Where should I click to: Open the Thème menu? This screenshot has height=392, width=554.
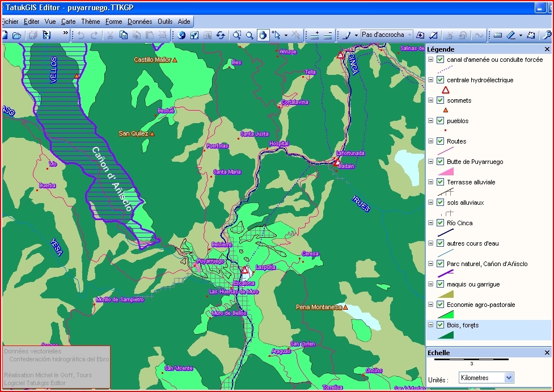90,22
